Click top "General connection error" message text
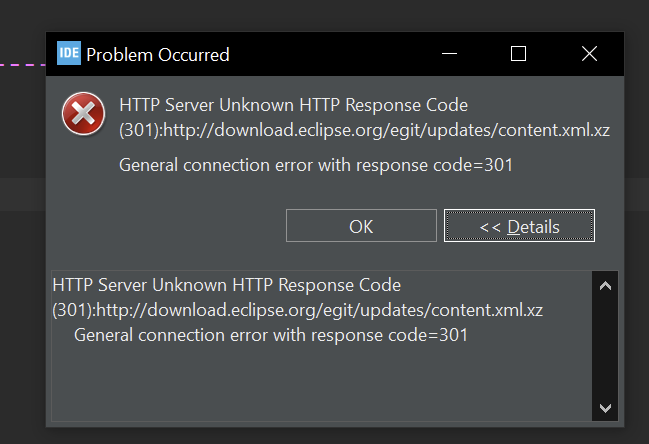Screen dimensions: 649x444 (x=315, y=165)
